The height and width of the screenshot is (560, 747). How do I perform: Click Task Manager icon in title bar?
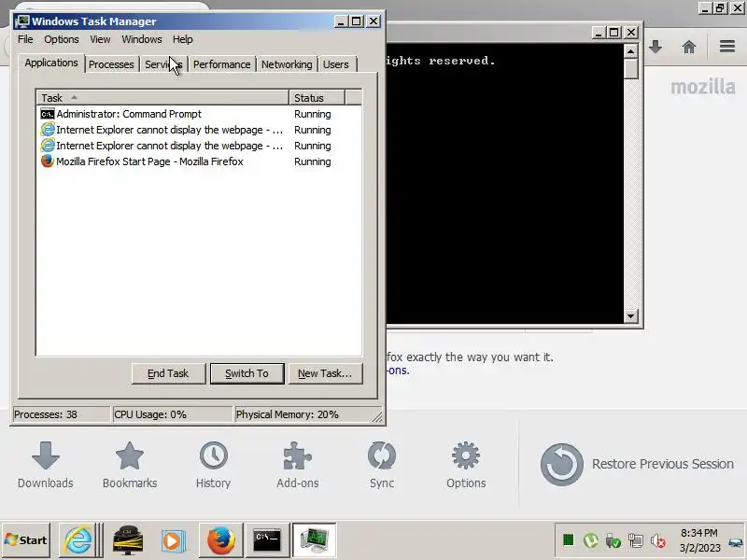click(x=21, y=21)
